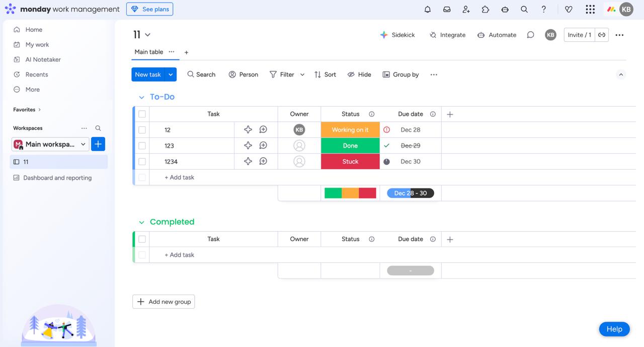Open the apps marketplace puzzle icon
This screenshot has width=644, height=347.
(x=486, y=9)
